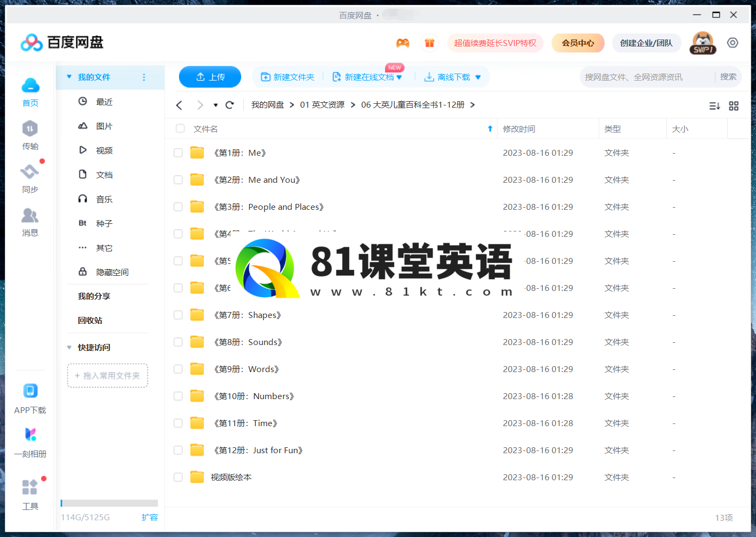756x537 pixels.
Task: Check the box for 《第2册: Me and You》
Action: 178,180
